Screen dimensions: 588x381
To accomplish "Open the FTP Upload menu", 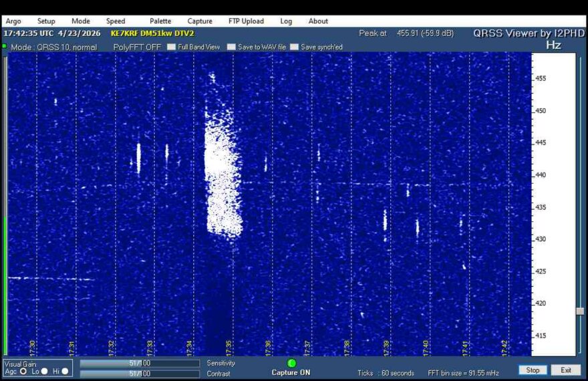I will pyautogui.click(x=246, y=21).
